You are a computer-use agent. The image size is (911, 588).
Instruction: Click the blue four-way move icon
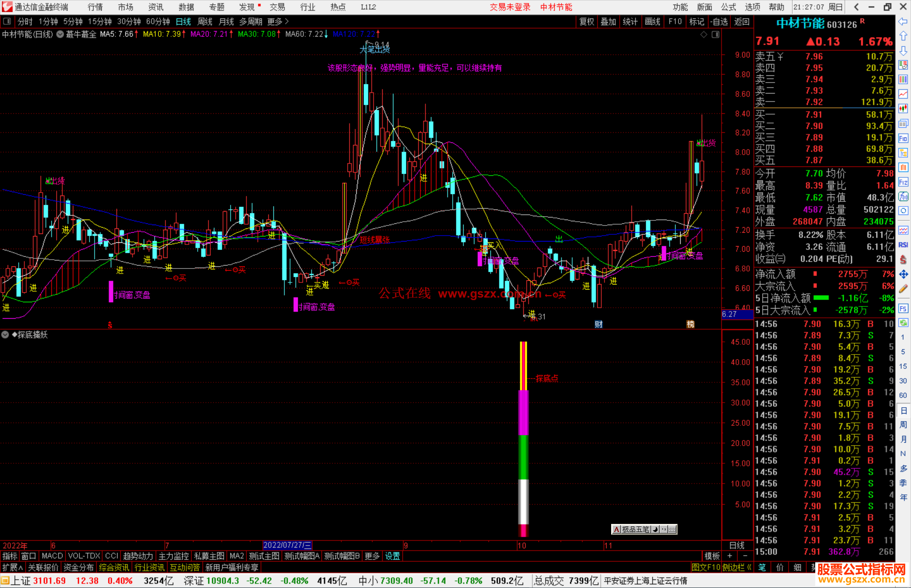click(903, 274)
